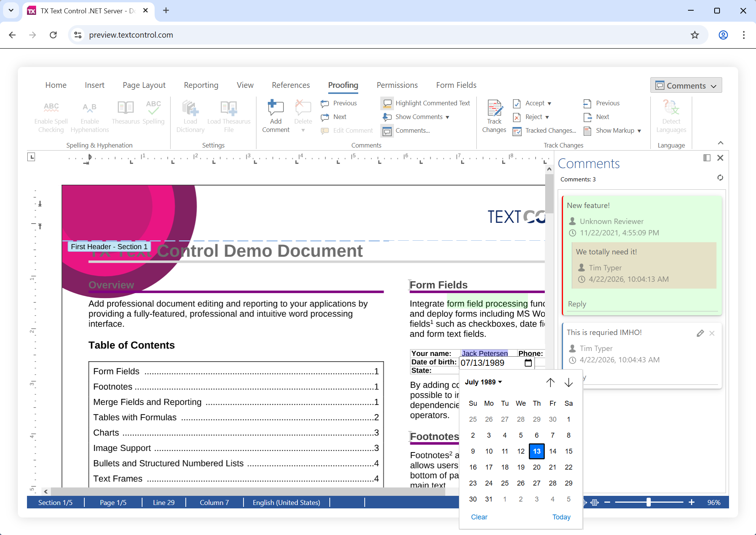This screenshot has height=535, width=756.
Task: Select July 20 in the calendar
Action: point(536,467)
